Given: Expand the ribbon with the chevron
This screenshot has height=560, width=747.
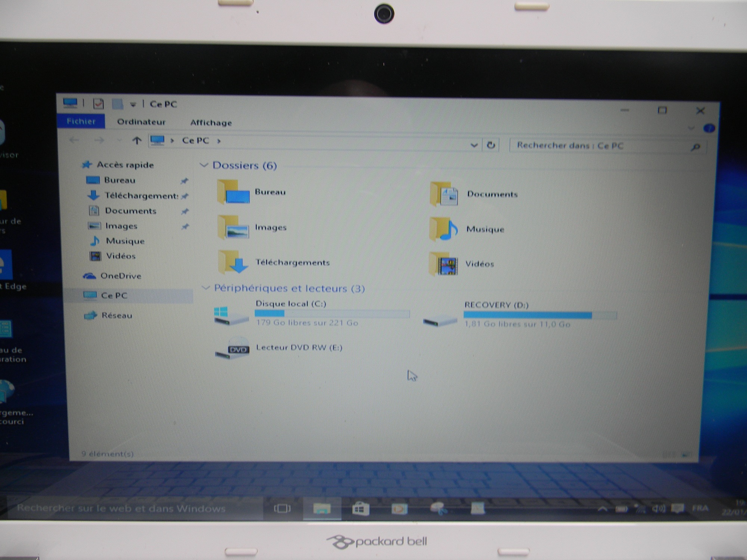Looking at the screenshot, I should 691,128.
